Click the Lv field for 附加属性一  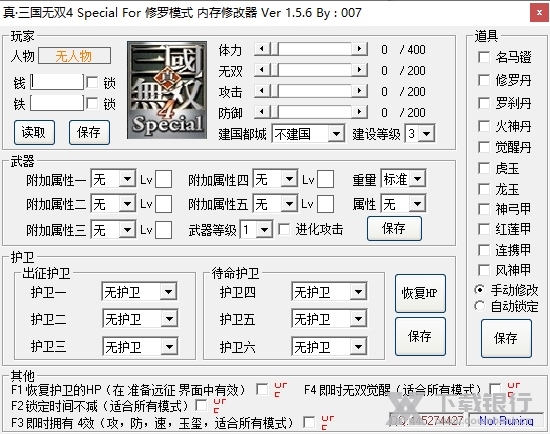pos(163,180)
